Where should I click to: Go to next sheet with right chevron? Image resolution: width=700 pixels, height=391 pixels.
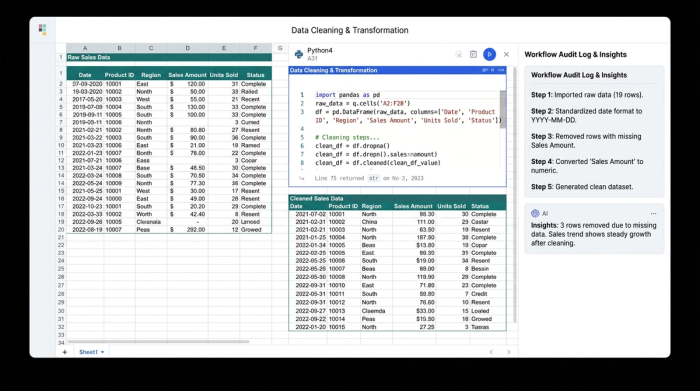[x=508, y=352]
